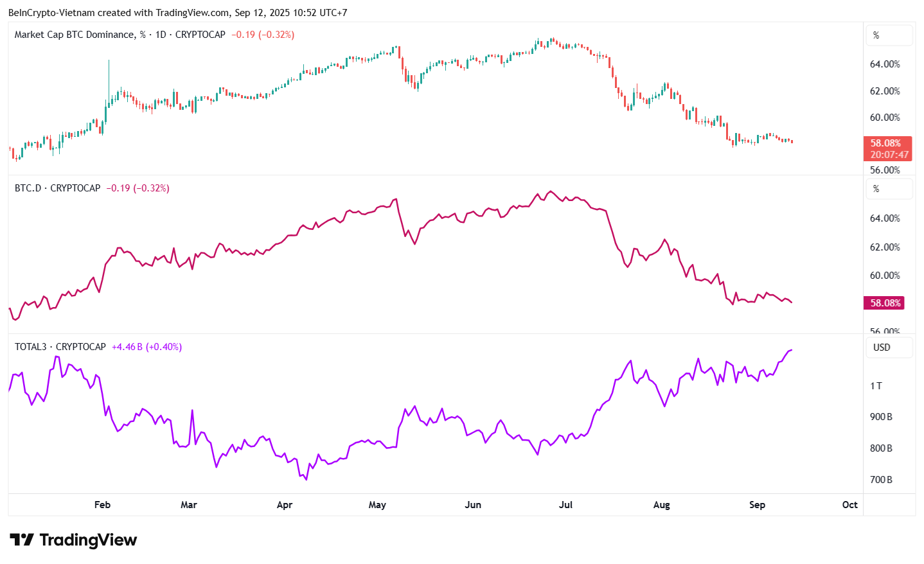This screenshot has height=564, width=924.
Task: Click the Aug label on the time axis
Action: tap(661, 505)
